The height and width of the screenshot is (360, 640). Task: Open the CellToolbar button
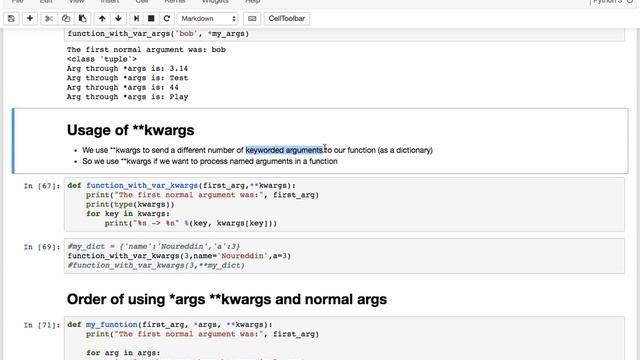287,18
